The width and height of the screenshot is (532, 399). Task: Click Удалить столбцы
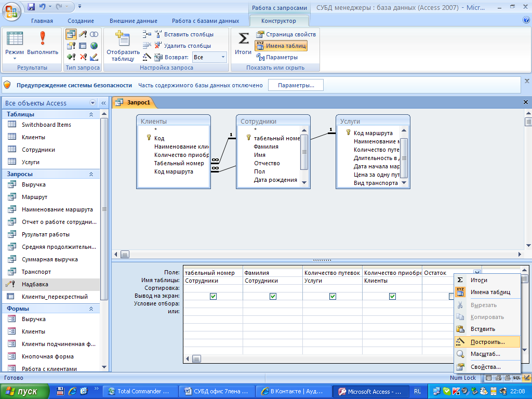183,46
